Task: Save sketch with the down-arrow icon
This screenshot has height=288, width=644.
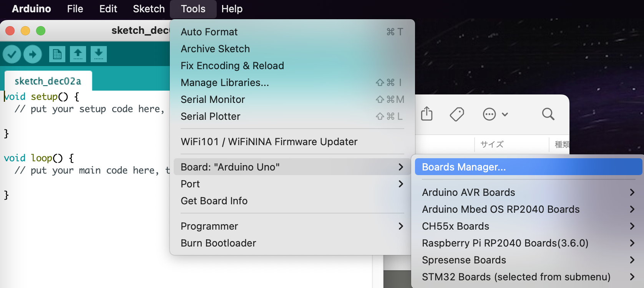Action: coord(99,54)
